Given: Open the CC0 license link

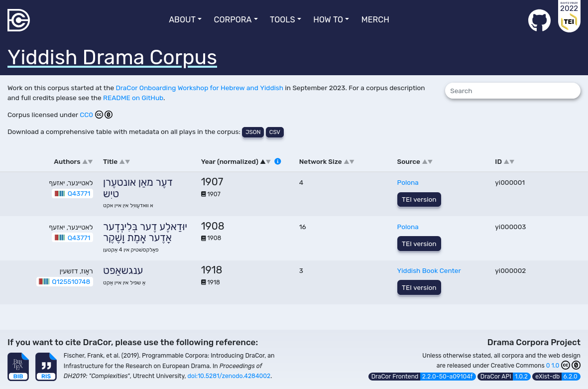Looking at the screenshot, I should coord(86,115).
